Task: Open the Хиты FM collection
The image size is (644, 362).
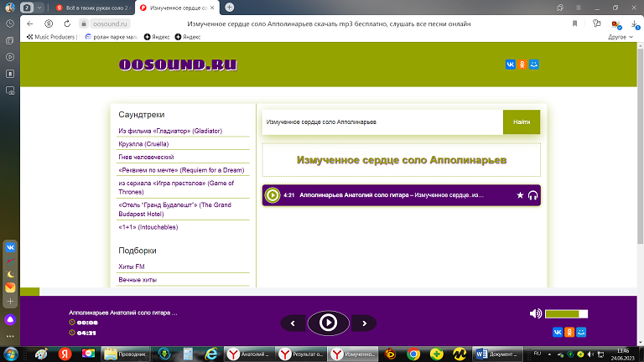Action: coord(132,266)
